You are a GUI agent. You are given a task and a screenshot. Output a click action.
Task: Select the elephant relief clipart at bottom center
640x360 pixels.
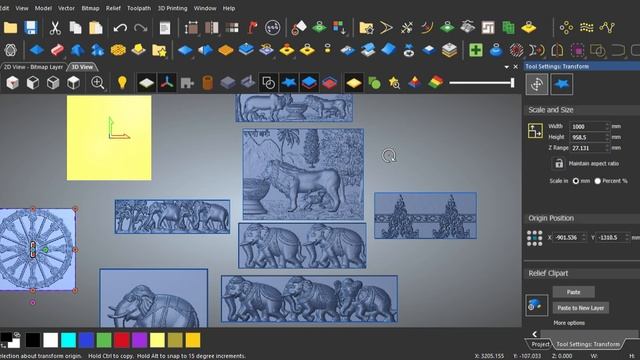309,299
